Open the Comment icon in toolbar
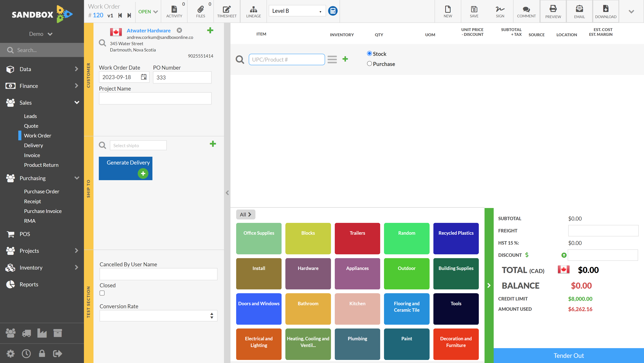The image size is (644, 363). click(526, 11)
